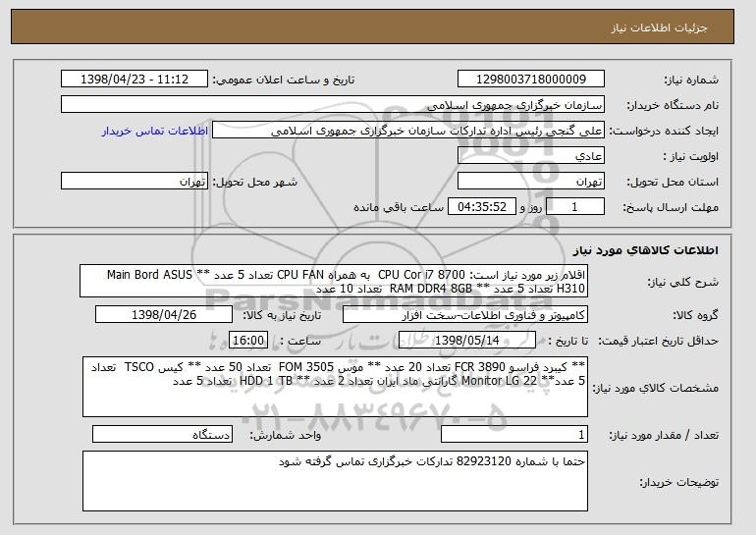Click the label نام دستگاه خریدار
This screenshot has height=535, width=756.
click(x=673, y=106)
